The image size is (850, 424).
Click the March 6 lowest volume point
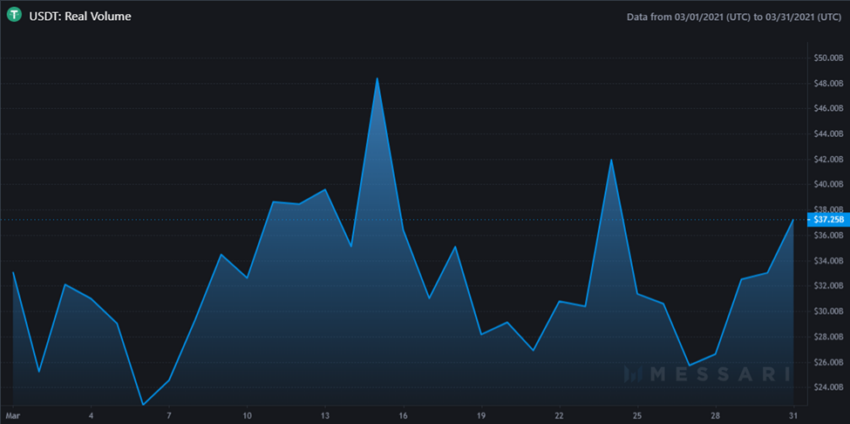[x=143, y=404]
